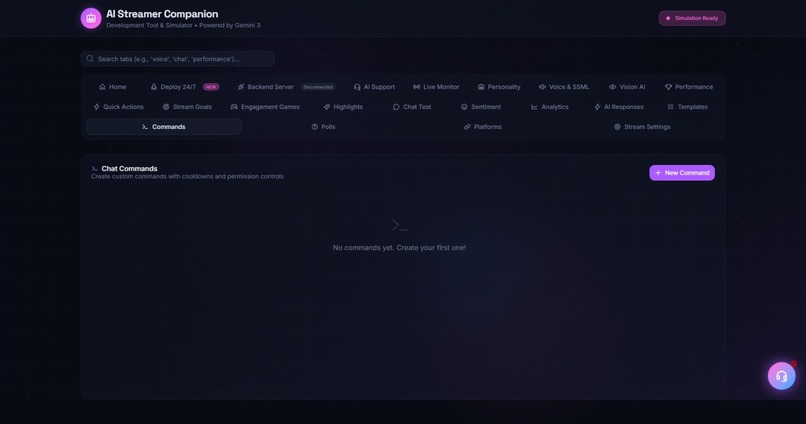Click the gear icon beside Stream Settings
The width and height of the screenshot is (806, 424).
pos(617,127)
